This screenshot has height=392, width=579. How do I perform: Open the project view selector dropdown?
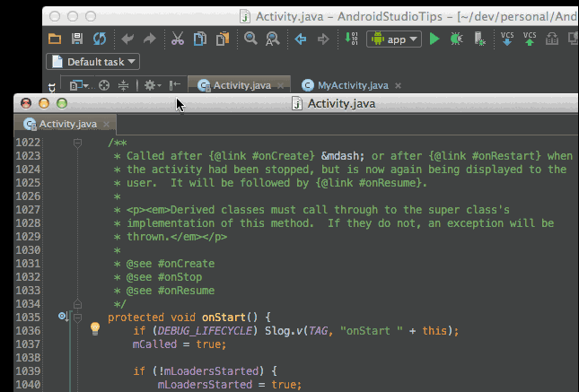80,85
